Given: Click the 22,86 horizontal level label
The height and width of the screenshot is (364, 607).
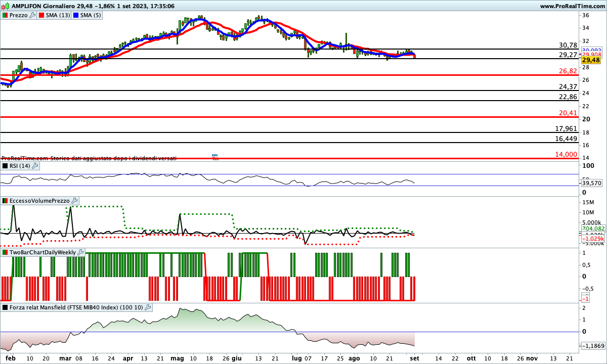Looking at the screenshot, I should pos(568,97).
